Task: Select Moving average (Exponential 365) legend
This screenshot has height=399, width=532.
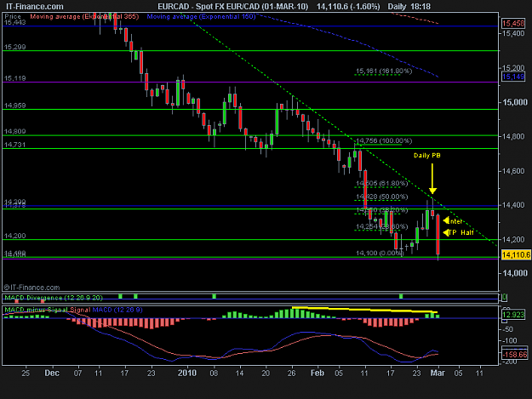Action: (84, 16)
